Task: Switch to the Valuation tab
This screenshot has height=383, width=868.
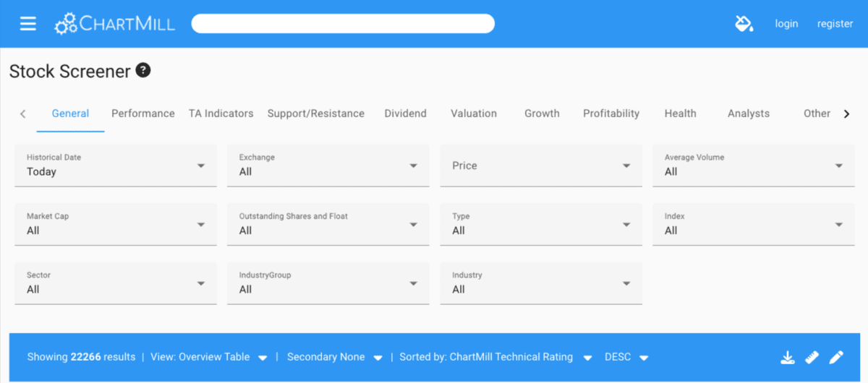Action: click(x=474, y=113)
